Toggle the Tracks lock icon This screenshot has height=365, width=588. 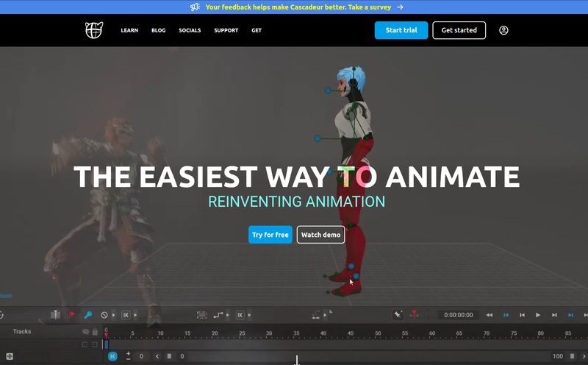point(95,332)
